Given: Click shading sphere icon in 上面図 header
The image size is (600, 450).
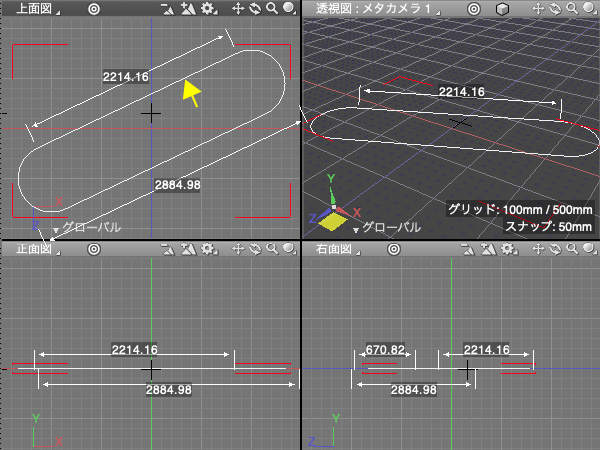Looking at the screenshot, I should pos(289,8).
